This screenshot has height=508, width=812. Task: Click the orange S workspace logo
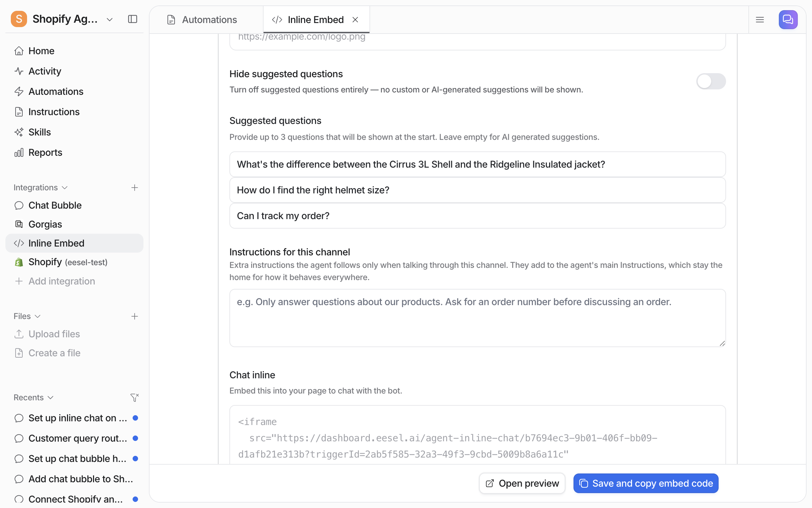19,19
